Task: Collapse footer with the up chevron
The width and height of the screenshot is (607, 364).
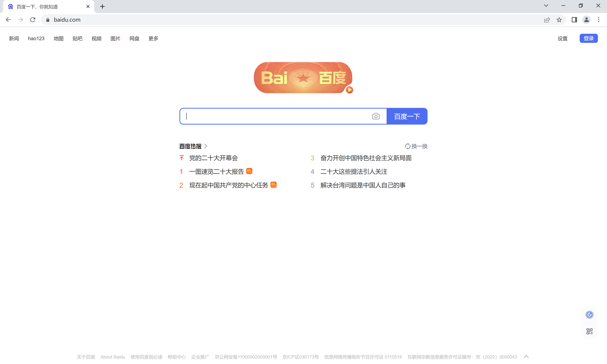Action: (x=526, y=357)
